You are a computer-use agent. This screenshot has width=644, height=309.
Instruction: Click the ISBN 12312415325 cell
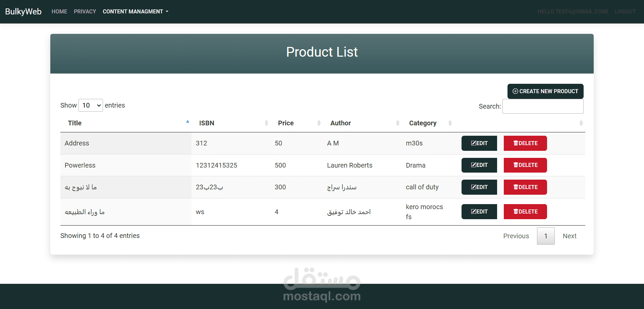[x=231, y=165]
